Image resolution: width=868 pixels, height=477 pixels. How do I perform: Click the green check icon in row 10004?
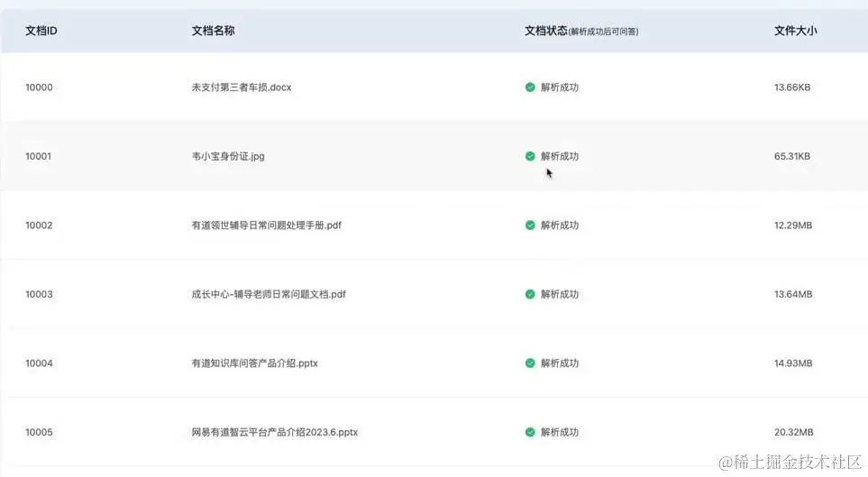[530, 362]
